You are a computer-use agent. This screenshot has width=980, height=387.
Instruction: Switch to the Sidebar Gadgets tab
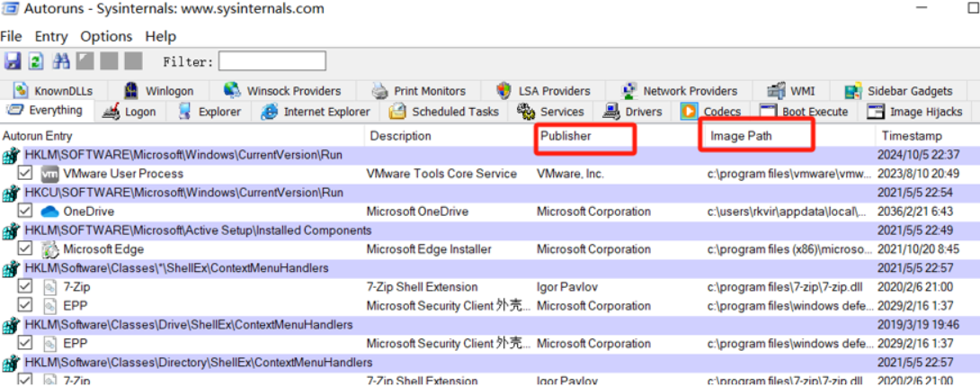pos(899,91)
